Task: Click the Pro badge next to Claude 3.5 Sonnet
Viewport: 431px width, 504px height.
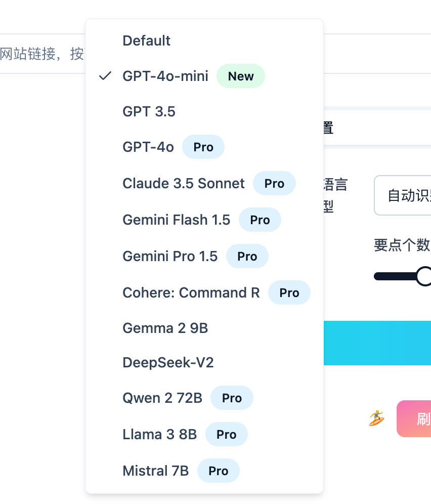Action: (x=274, y=184)
